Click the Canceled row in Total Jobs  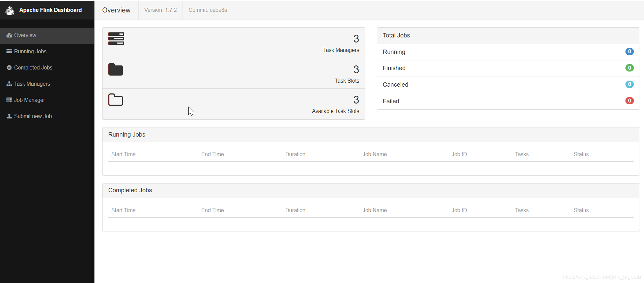click(508, 85)
